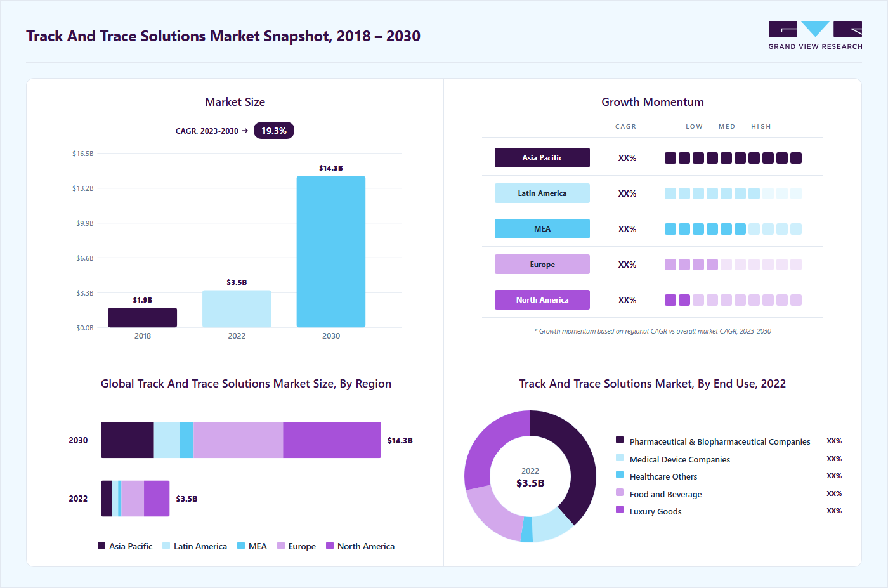Select the North America segment of 2030 bar
888x588 pixels.
[332, 440]
